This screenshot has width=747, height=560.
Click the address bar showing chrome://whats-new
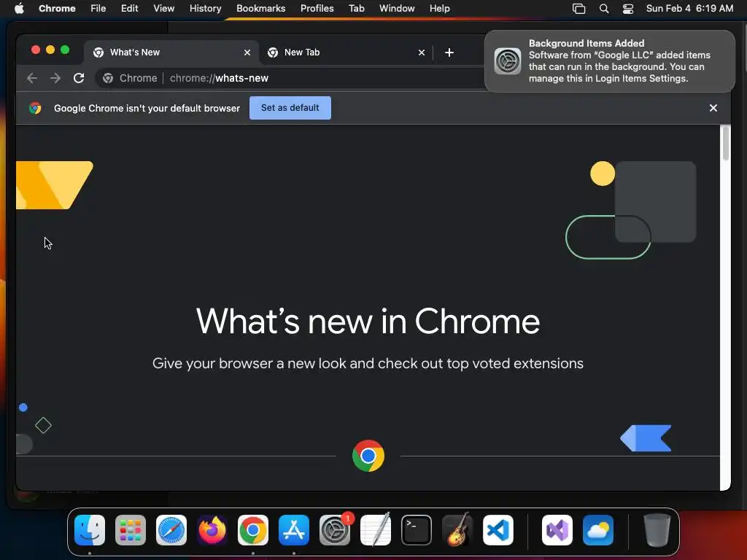coord(290,78)
